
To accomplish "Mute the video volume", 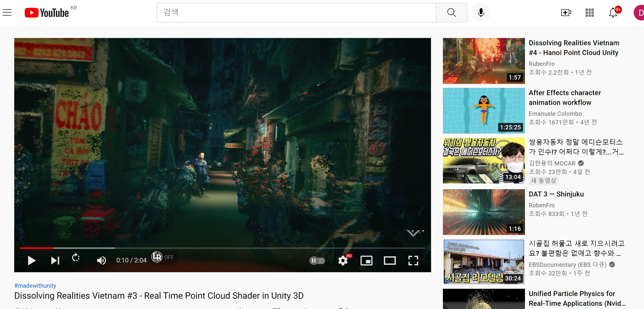I will coord(101,261).
